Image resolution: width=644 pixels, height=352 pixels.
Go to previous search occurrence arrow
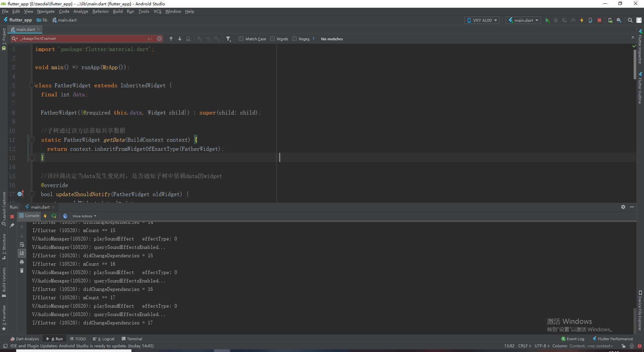click(171, 39)
